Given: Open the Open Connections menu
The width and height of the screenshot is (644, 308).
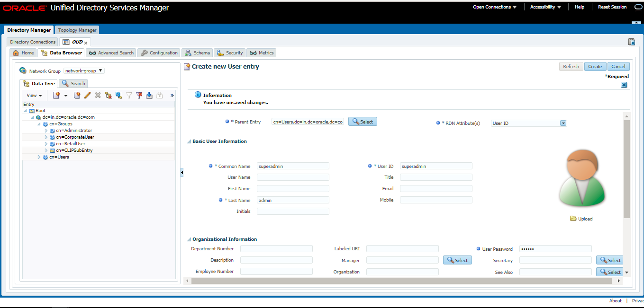Looking at the screenshot, I should [495, 7].
